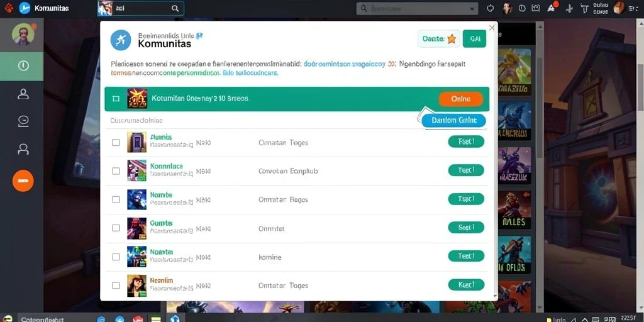The height and width of the screenshot is (322, 644).
Task: Focus the grey search field in top bar
Action: (417, 8)
